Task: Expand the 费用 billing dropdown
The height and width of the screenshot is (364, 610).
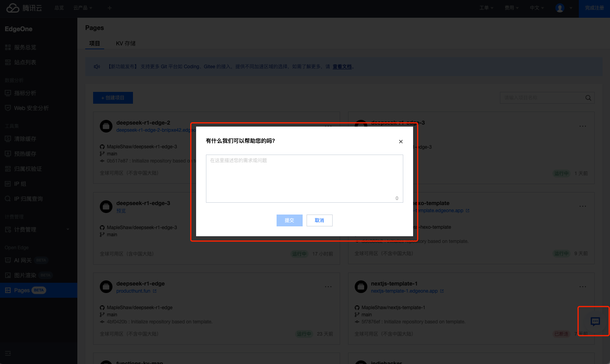Action: [511, 8]
